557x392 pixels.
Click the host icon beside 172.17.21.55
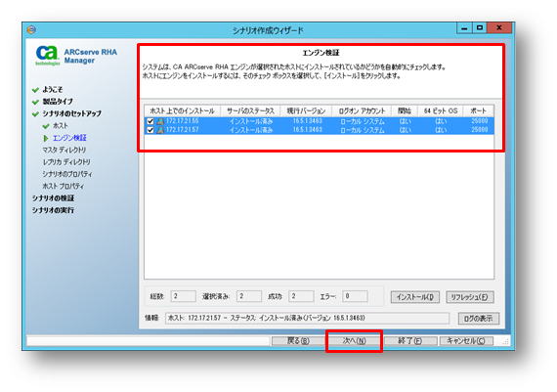coord(160,121)
